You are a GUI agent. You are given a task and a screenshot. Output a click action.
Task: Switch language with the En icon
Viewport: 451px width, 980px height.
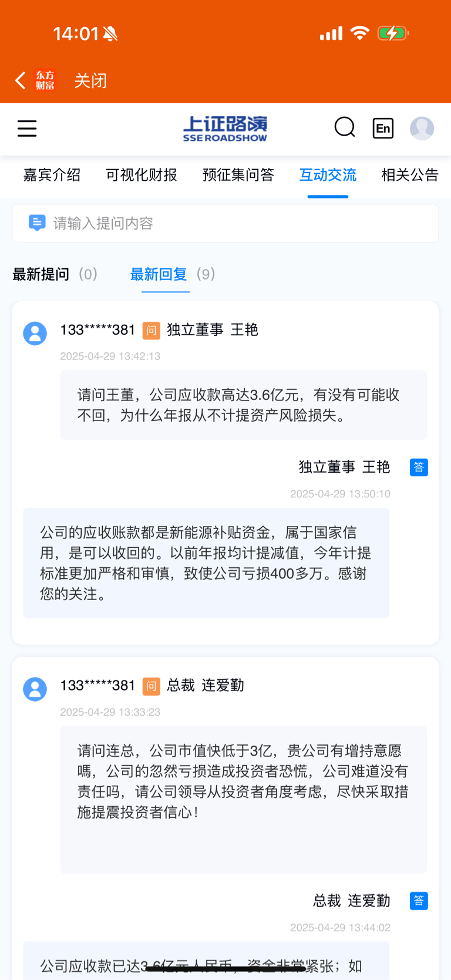pyautogui.click(x=383, y=128)
